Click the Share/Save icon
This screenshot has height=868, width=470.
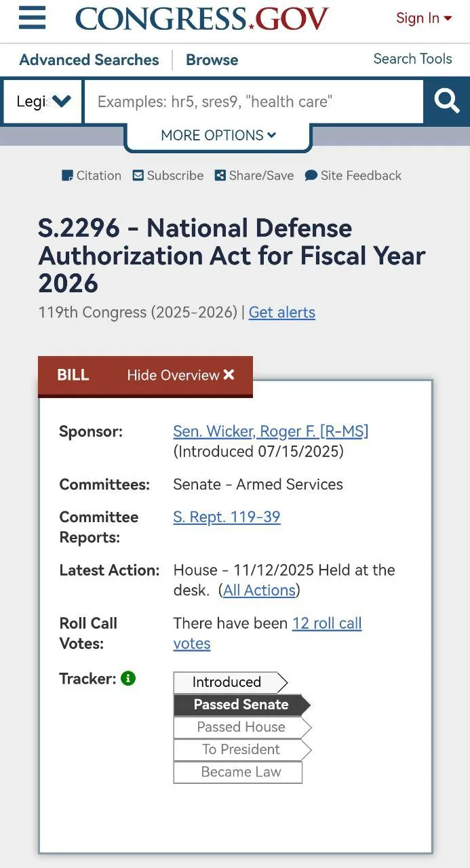pos(220,176)
